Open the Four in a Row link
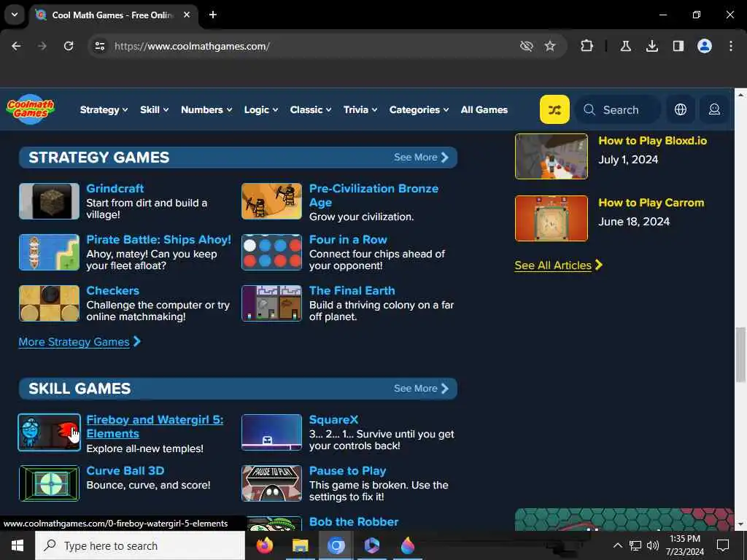 (348, 239)
